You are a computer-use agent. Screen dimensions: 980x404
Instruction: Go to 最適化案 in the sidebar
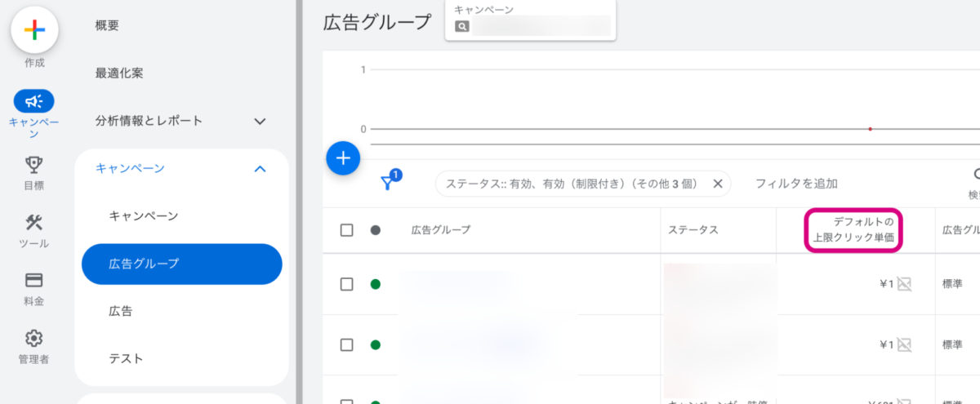119,73
